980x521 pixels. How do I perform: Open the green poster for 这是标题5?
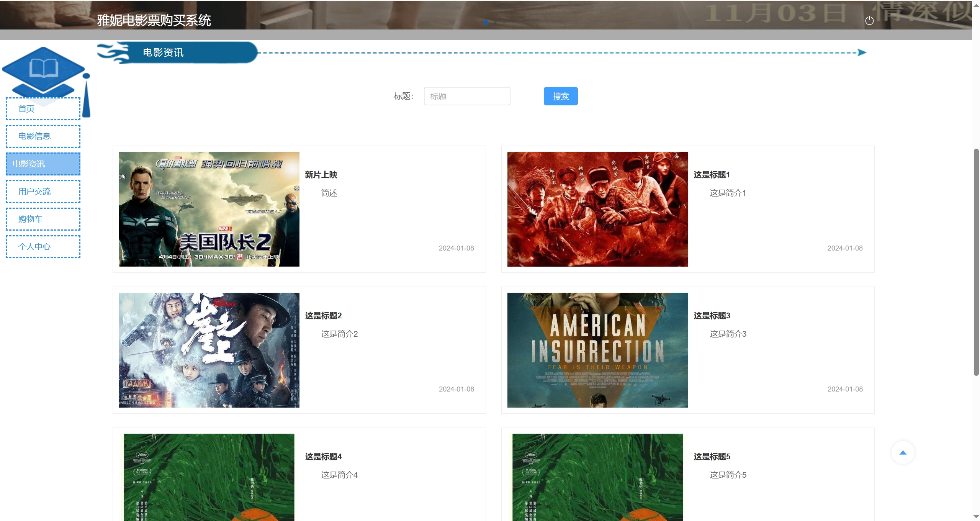(597, 477)
